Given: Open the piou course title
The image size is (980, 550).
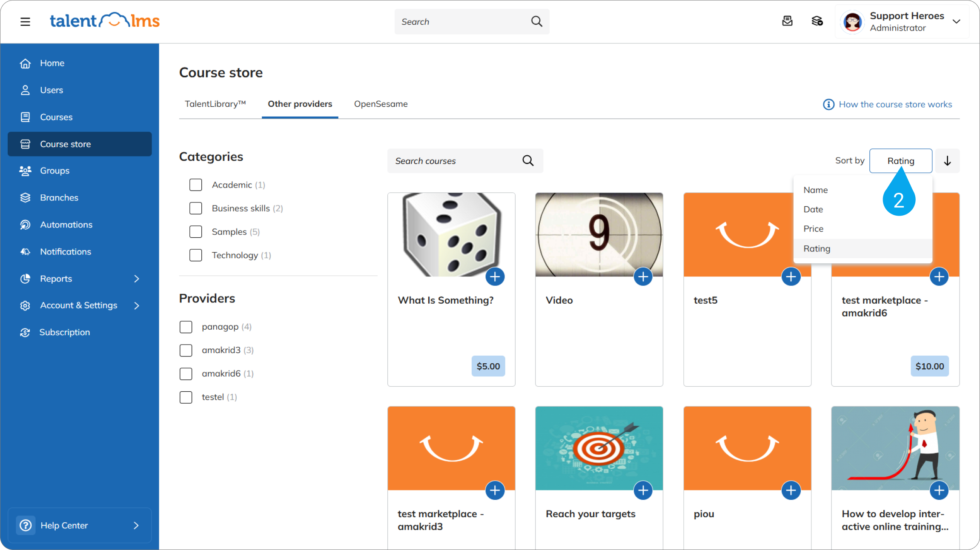Looking at the screenshot, I should click(x=704, y=514).
